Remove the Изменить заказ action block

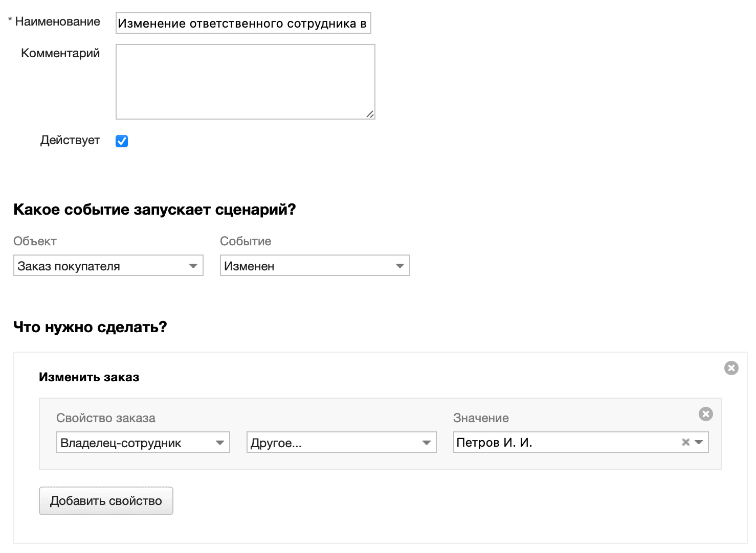pos(731,368)
